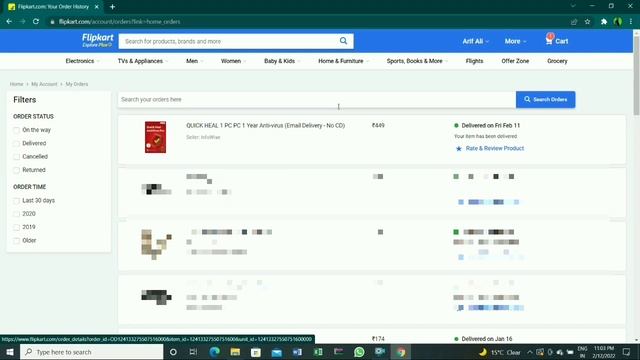Open a new browser tab
This screenshot has width=640, height=360.
[112, 7]
